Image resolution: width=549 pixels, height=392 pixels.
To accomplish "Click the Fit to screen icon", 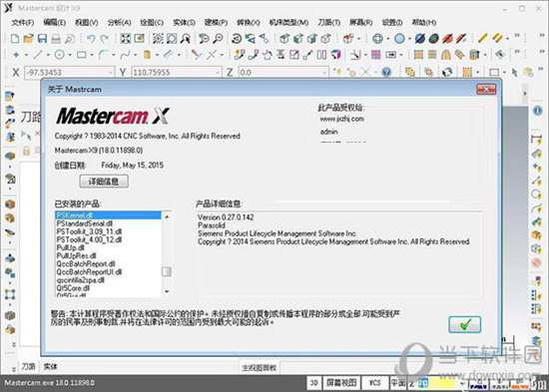I will [126, 38].
